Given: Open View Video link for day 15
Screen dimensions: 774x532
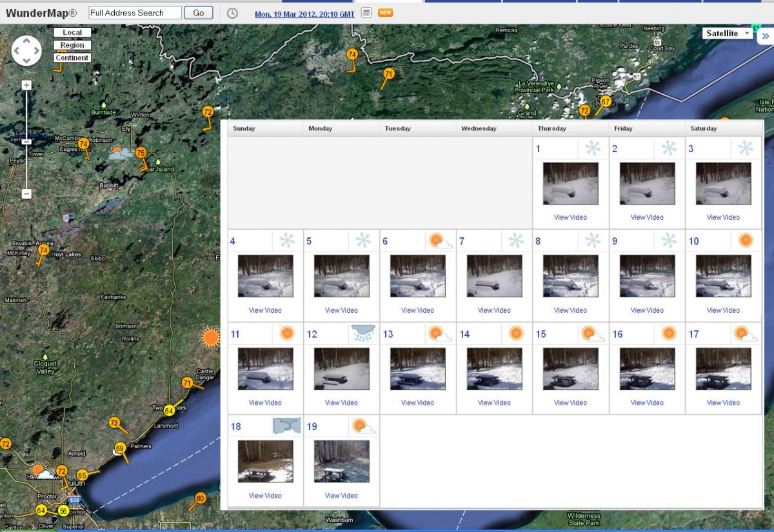Looking at the screenshot, I should click(x=571, y=402).
